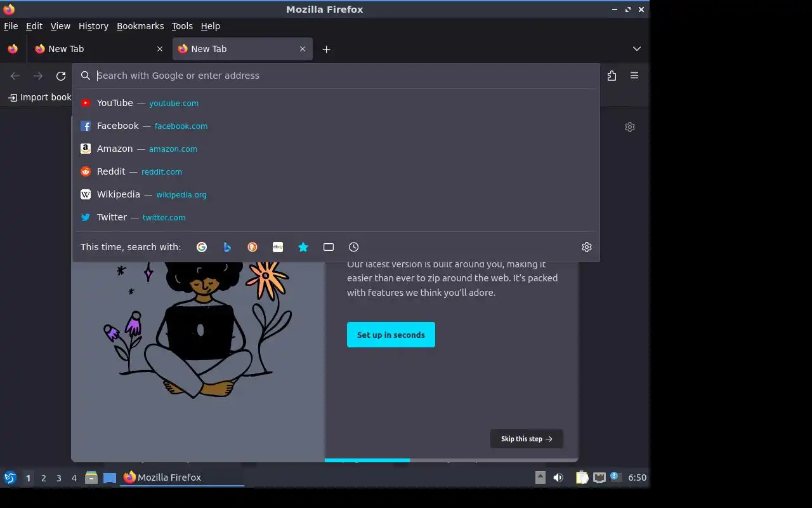Click the Set up in seconds button

391,335
